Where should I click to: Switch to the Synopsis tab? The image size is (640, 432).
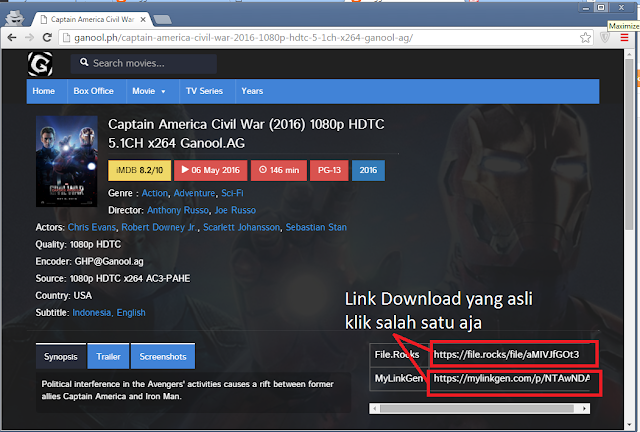[61, 356]
